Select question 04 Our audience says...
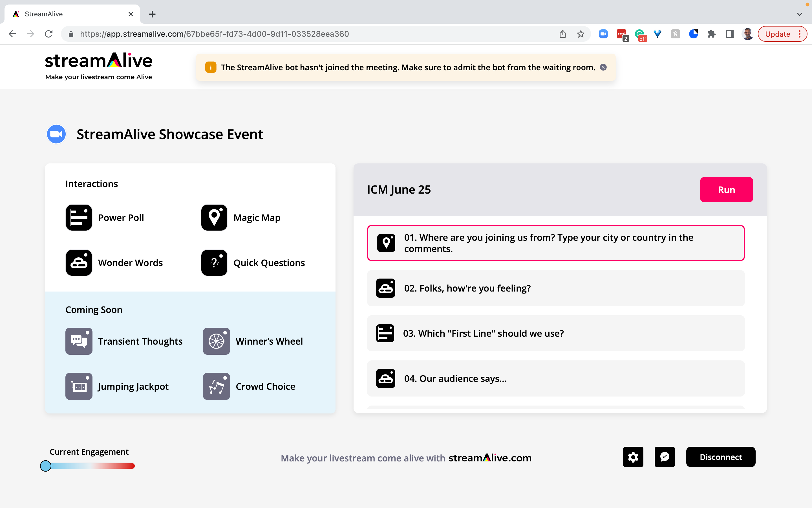The width and height of the screenshot is (812, 508). click(556, 379)
